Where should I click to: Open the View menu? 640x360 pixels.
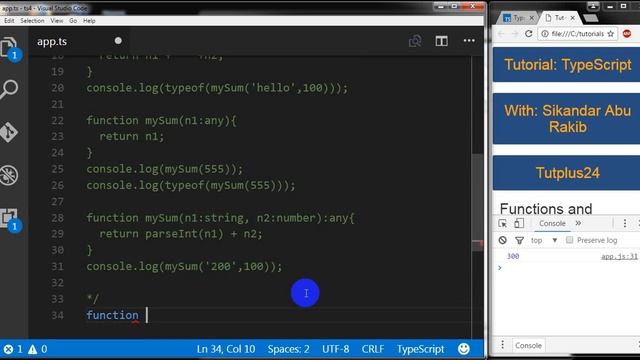(x=56, y=21)
